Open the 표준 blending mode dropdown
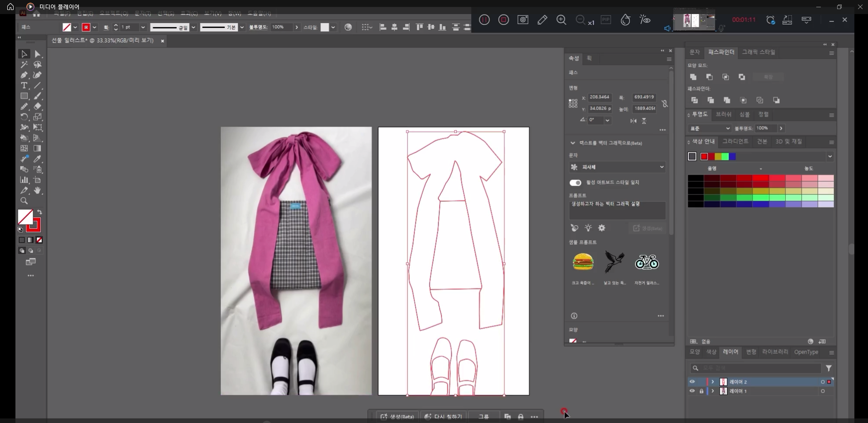This screenshot has height=423, width=868. tap(709, 128)
